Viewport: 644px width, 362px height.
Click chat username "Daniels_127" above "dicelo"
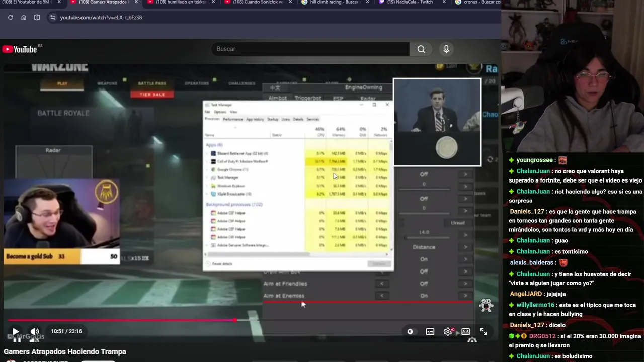(x=527, y=325)
